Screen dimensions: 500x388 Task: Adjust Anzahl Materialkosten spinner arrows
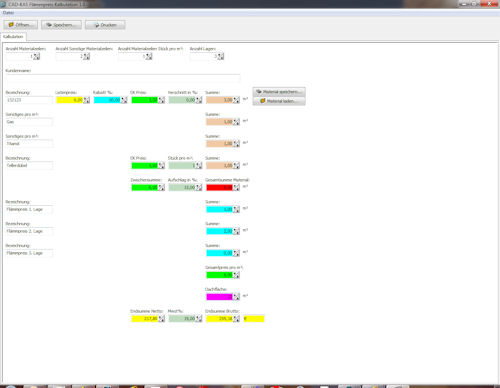click(x=37, y=57)
